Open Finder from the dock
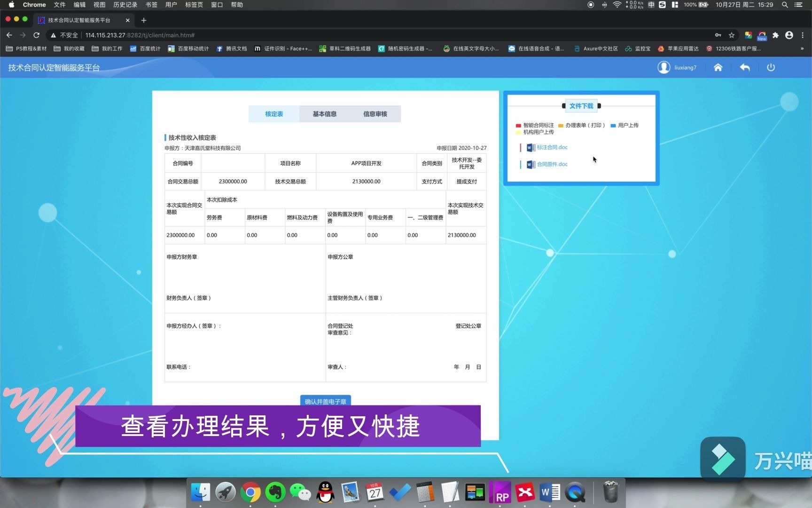The height and width of the screenshot is (508, 812). (201, 492)
